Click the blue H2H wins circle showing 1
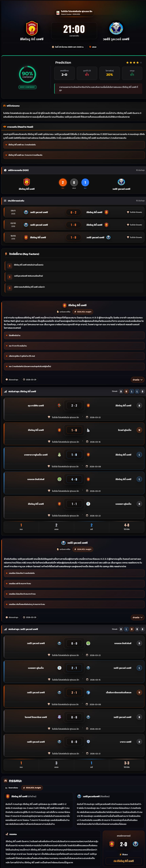146x868 pixels. [85, 182]
